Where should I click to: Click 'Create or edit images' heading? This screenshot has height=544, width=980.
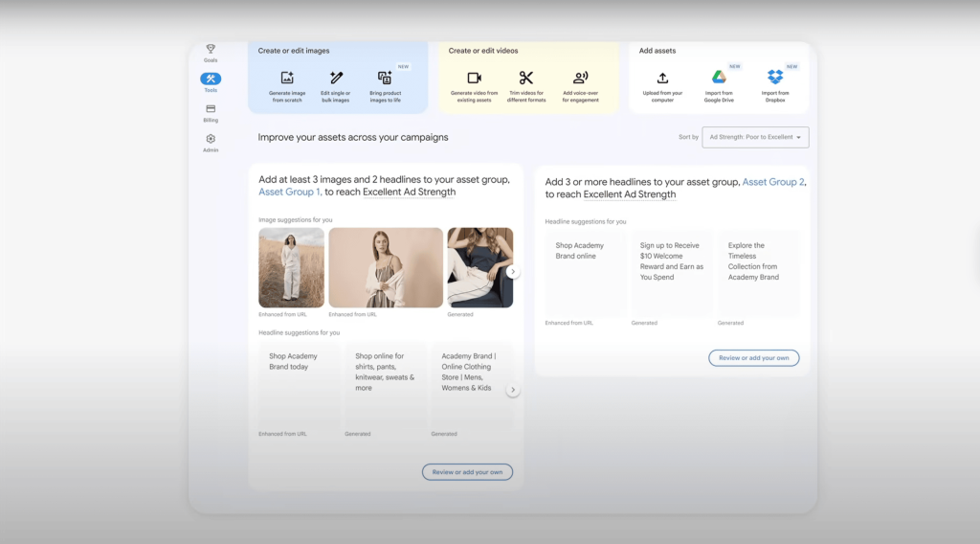tap(294, 51)
